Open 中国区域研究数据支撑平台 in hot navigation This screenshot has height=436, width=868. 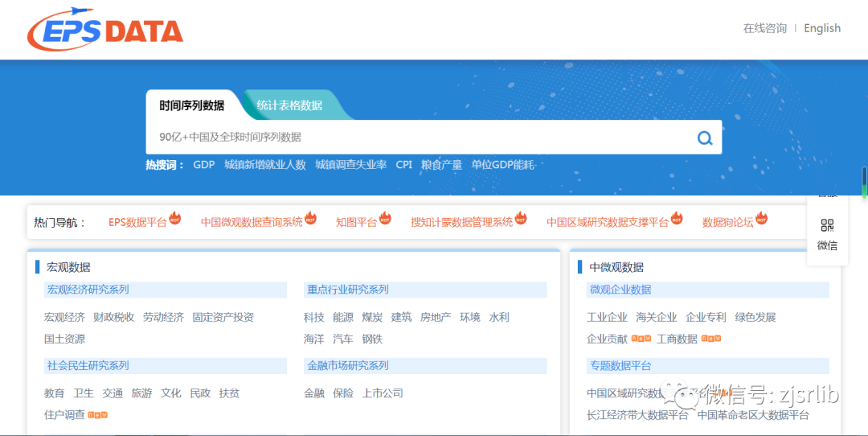[x=608, y=223]
